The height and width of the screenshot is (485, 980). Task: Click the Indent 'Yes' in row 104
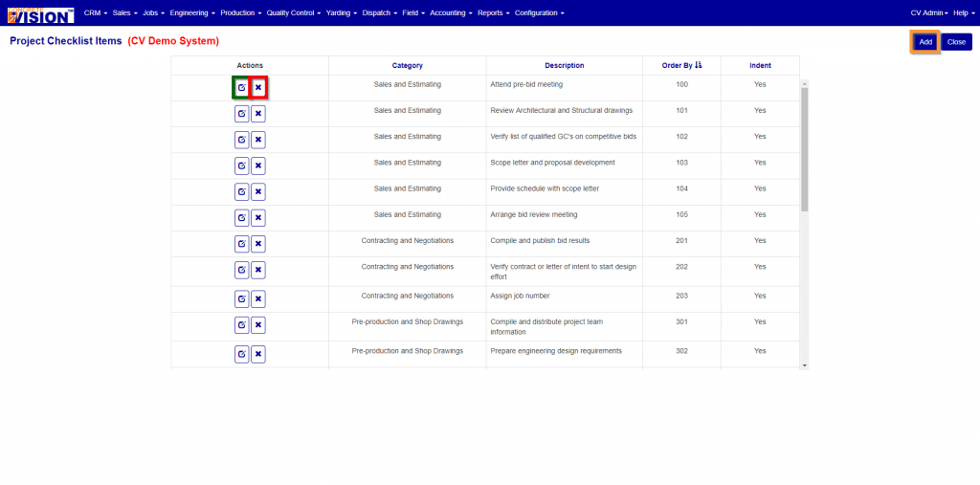760,188
